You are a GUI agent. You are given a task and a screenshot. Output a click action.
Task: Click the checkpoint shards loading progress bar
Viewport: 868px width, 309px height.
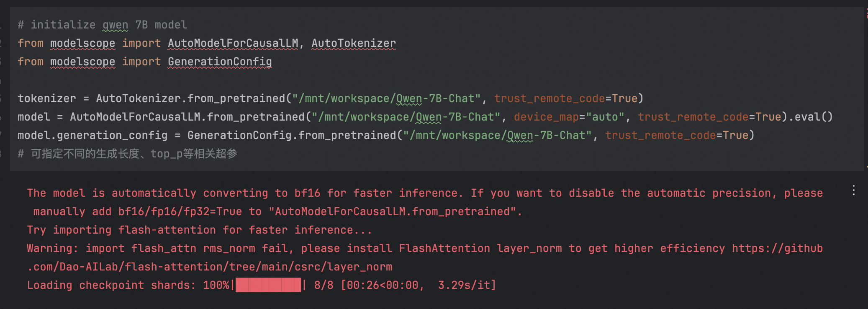tap(268, 285)
